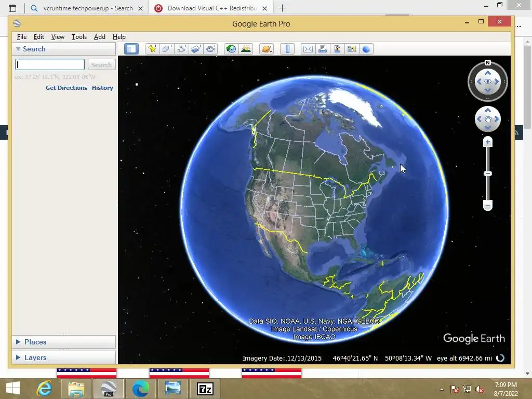Screen dimensions: 532x399
Task: Zoom in with the plus button
Action: tap(487, 142)
